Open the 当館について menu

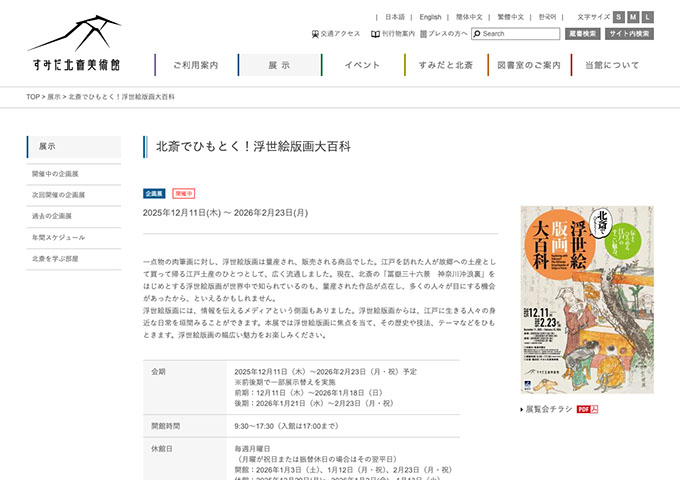point(612,65)
